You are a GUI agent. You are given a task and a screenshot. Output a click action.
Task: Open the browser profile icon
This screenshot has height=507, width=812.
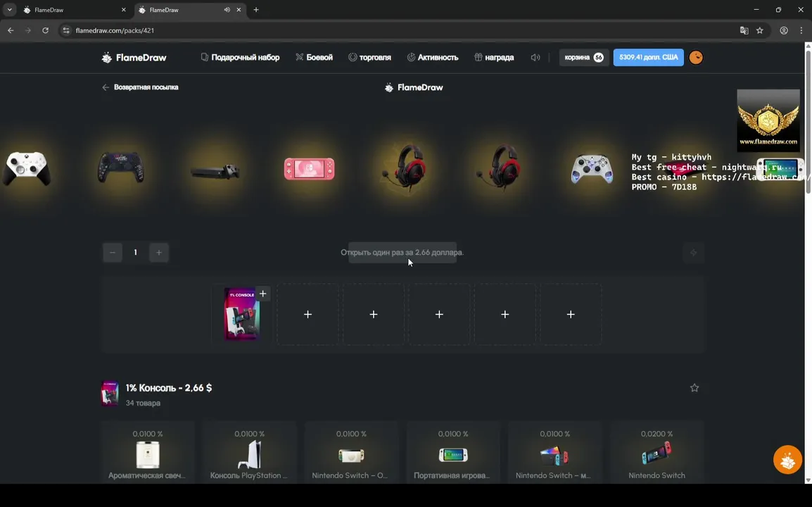[x=784, y=30]
